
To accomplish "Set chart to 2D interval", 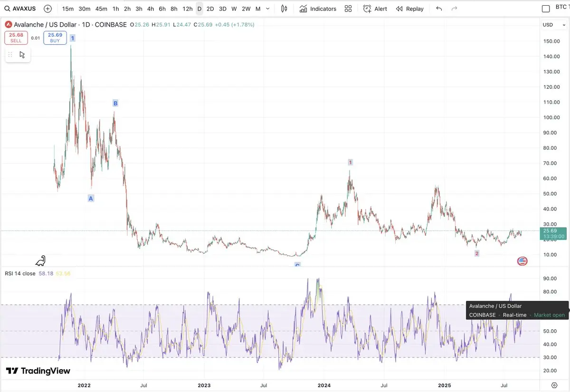I will (210, 9).
